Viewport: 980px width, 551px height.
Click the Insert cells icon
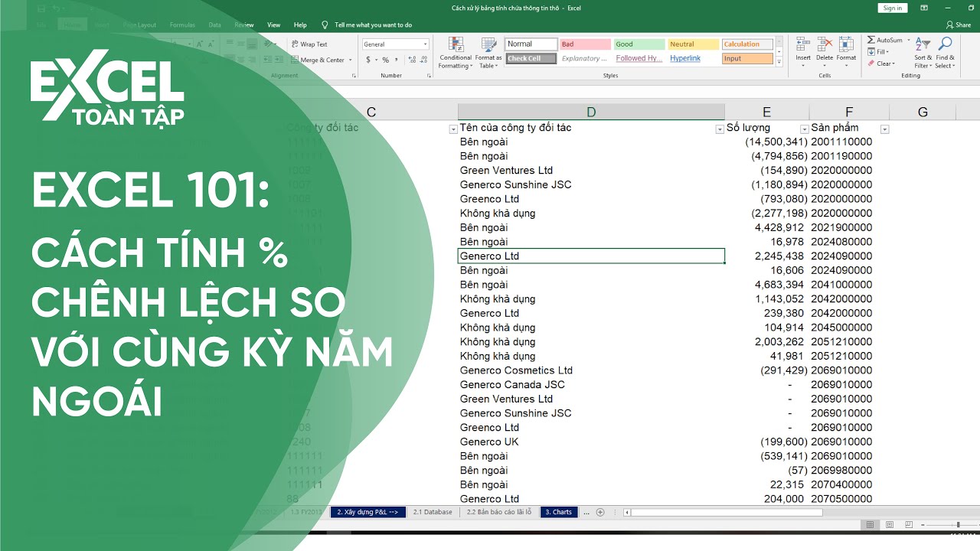pos(802,44)
